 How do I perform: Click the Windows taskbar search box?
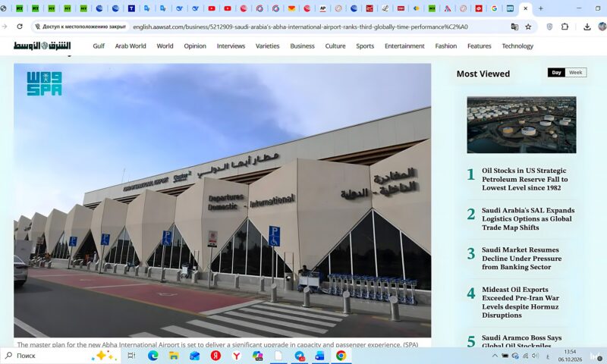click(60, 356)
